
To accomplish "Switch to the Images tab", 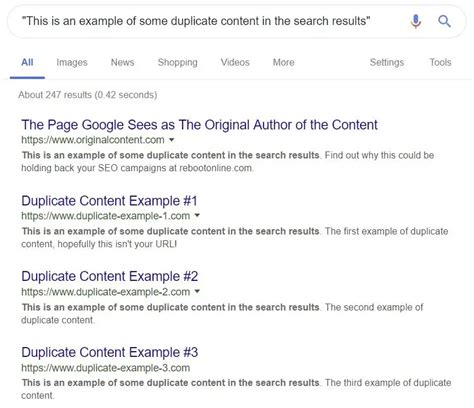I will point(72,62).
